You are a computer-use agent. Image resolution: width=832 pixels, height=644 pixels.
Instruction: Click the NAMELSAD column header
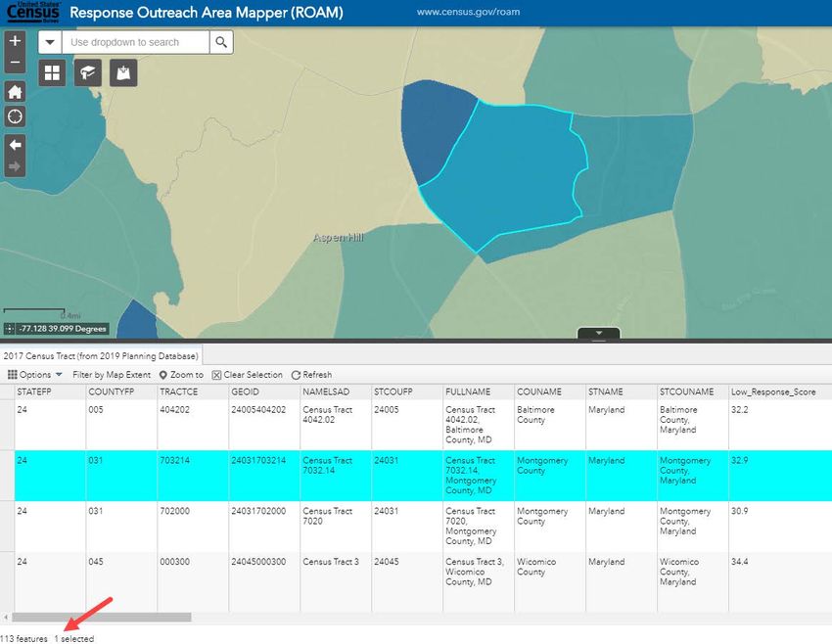click(x=336, y=391)
